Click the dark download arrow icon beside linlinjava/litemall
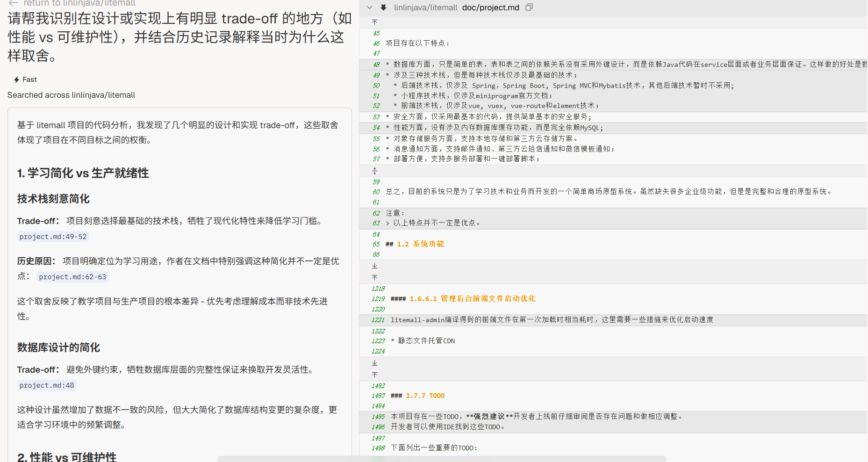This screenshot has width=868, height=462. [x=383, y=7]
